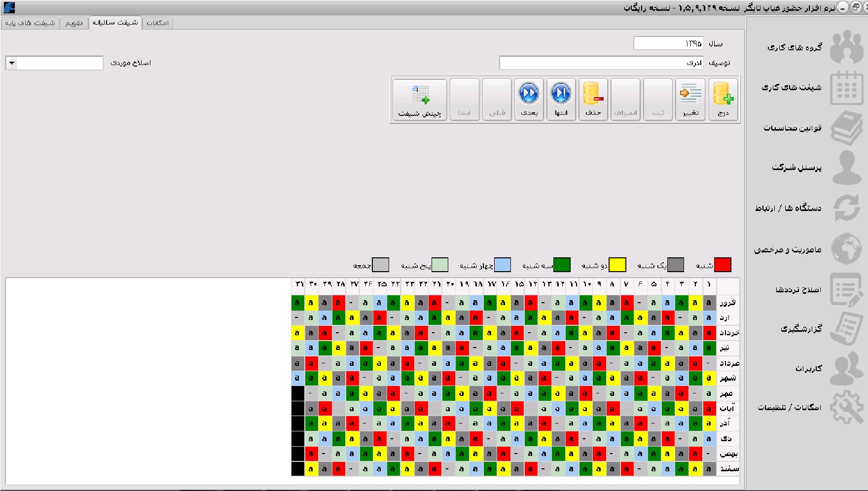This screenshot has width=868, height=491.
Task: Select the آذر month row header
Action: point(728,423)
